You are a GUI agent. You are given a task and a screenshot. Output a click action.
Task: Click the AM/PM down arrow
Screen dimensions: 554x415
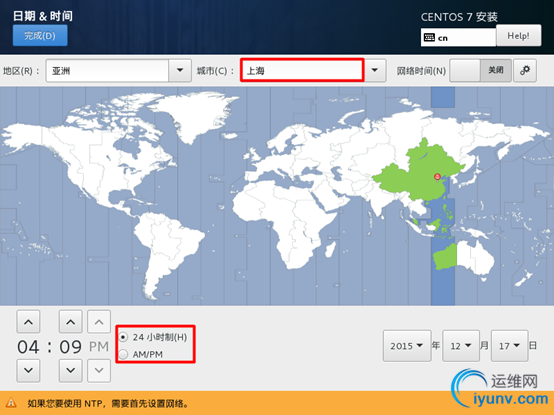(99, 370)
